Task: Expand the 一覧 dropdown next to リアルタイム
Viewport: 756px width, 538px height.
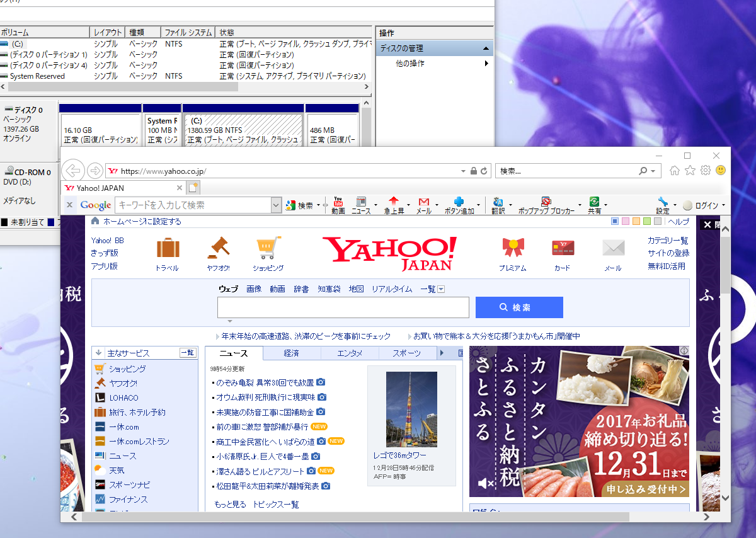Action: click(441, 289)
